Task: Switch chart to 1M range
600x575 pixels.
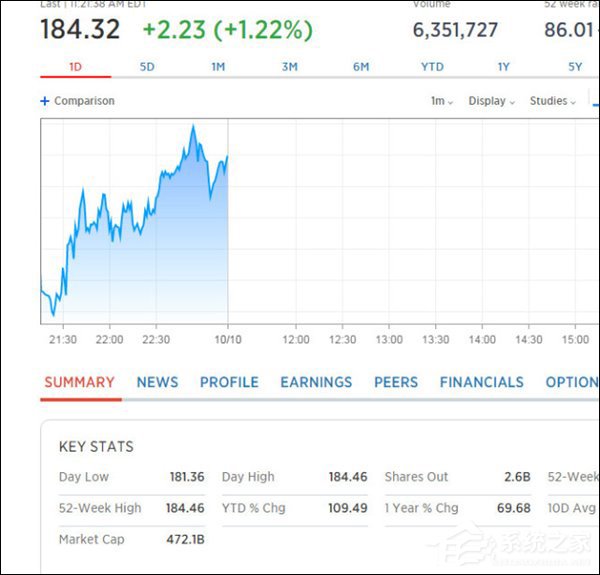Action: click(x=218, y=67)
